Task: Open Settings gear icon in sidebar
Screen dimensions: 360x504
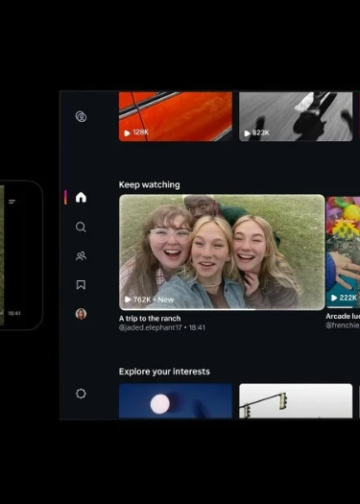Action: [81, 394]
